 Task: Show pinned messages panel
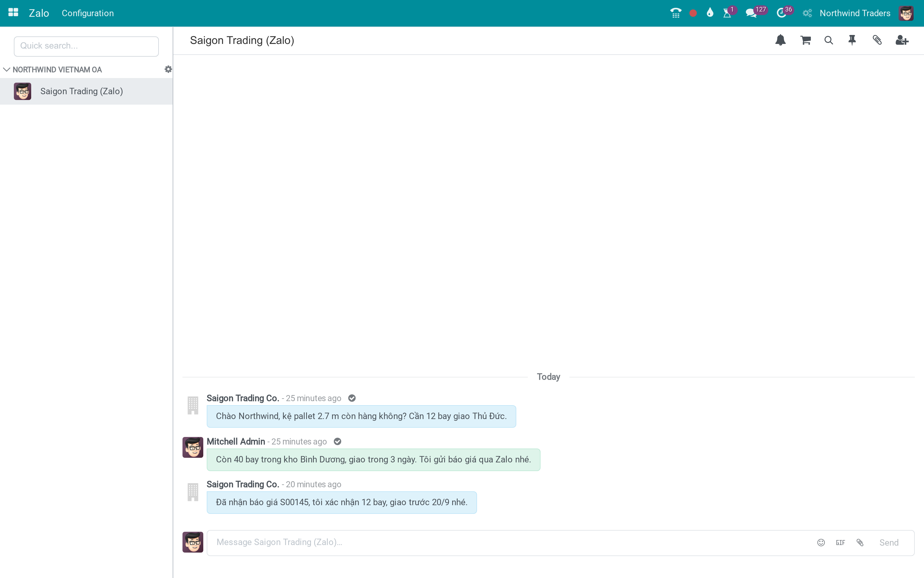point(852,40)
